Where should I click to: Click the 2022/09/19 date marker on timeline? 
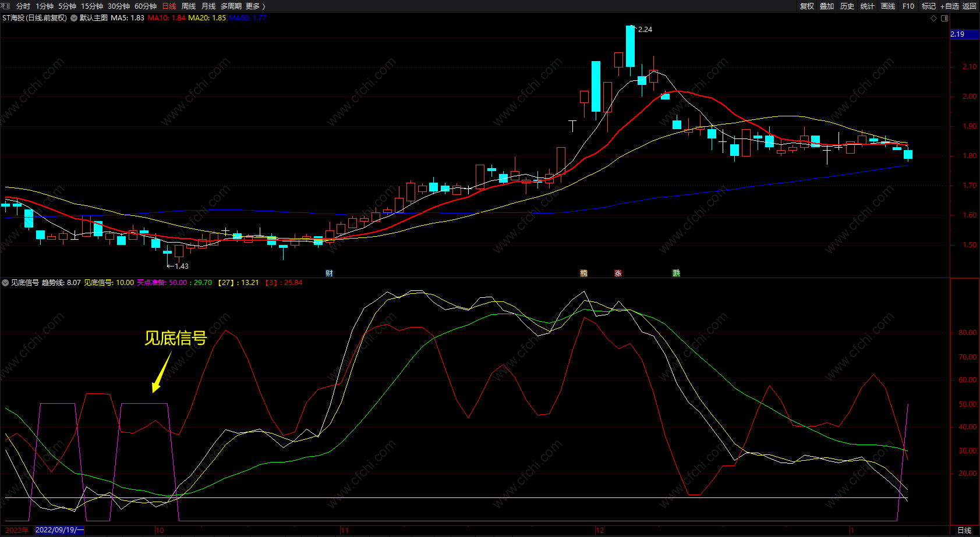[59, 530]
